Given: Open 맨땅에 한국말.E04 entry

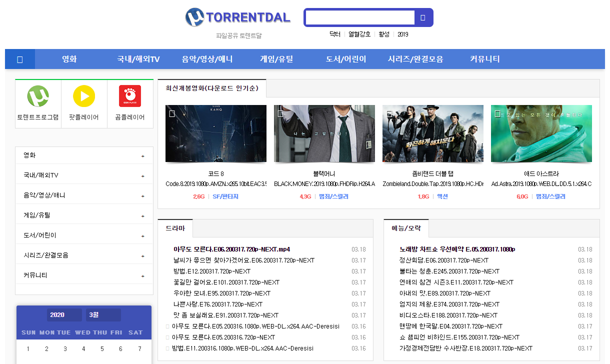Looking at the screenshot, I should 451,326.
